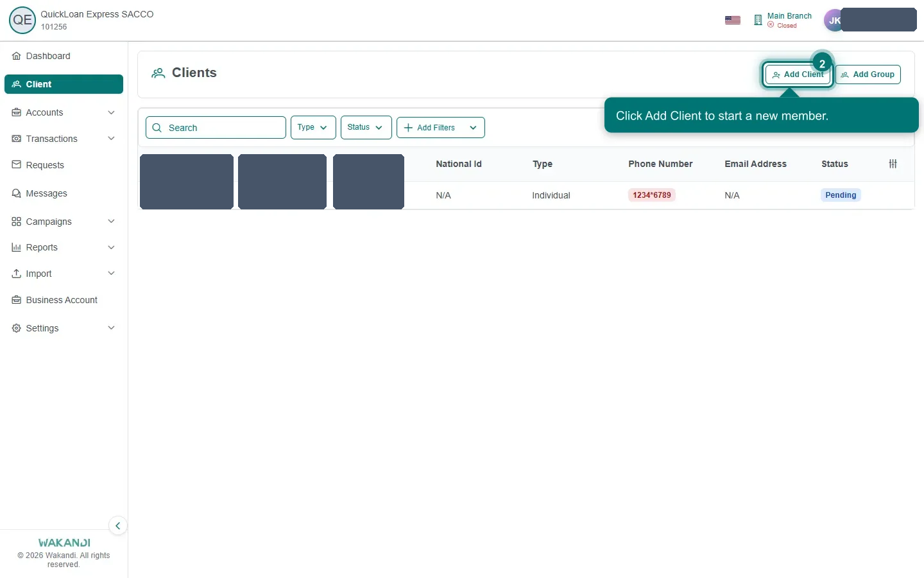Expand the Transactions chevron
This screenshot has width=924, height=578.
coord(111,139)
